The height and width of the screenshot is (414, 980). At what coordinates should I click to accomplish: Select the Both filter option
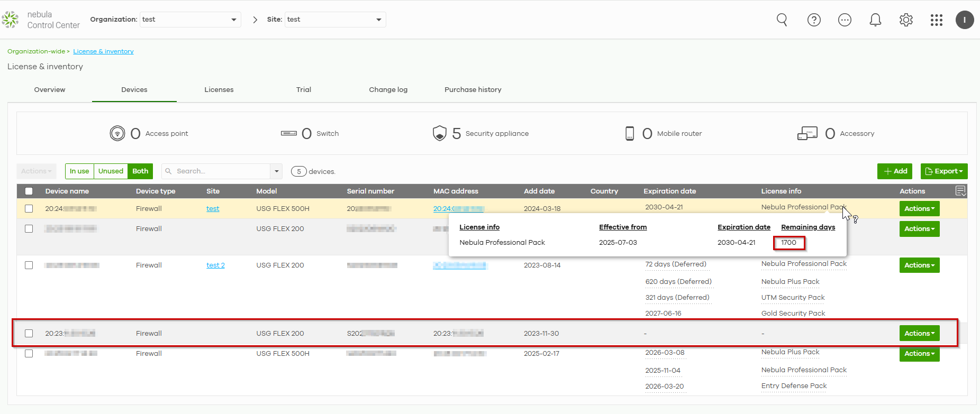tap(140, 171)
